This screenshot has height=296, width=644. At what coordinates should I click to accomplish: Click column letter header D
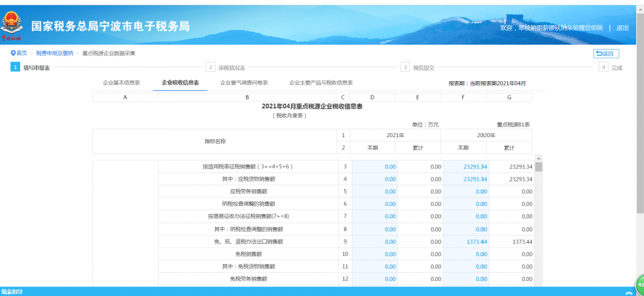(x=372, y=97)
